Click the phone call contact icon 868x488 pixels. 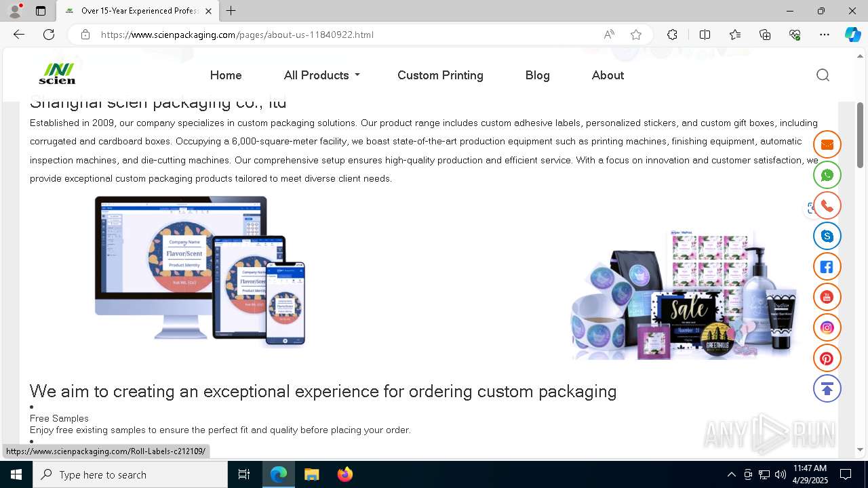tap(827, 205)
